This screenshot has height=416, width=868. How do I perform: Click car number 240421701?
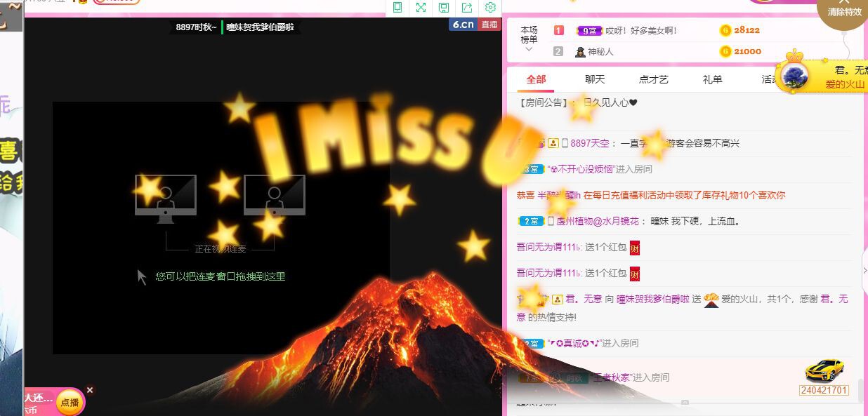tap(824, 390)
